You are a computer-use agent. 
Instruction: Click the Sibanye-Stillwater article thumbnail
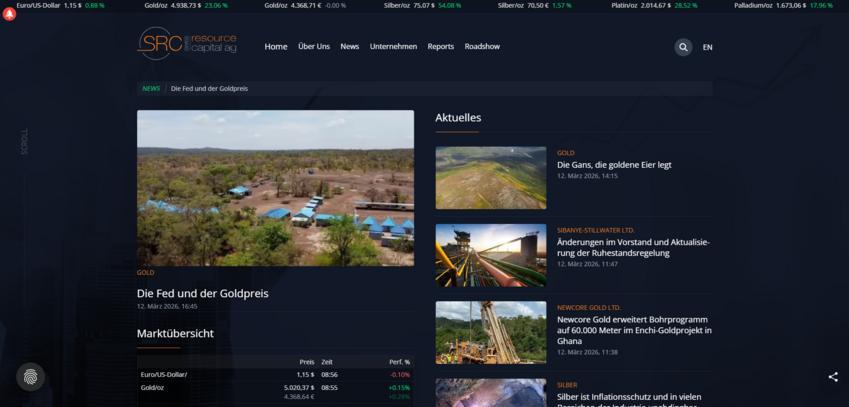coord(490,255)
